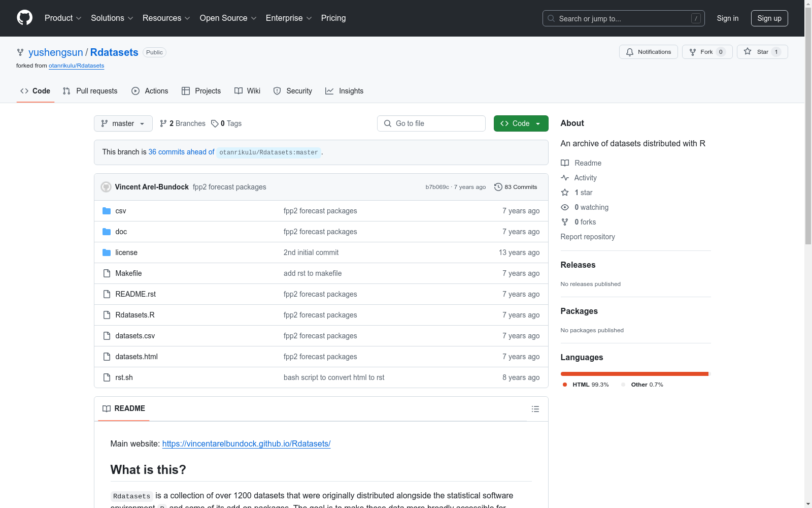Select the README tab header

coord(123,408)
